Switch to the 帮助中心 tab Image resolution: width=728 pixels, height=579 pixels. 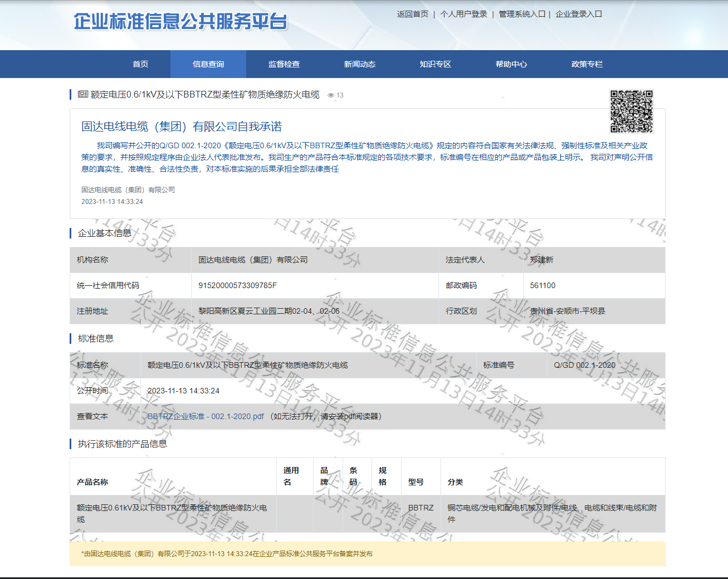click(511, 64)
